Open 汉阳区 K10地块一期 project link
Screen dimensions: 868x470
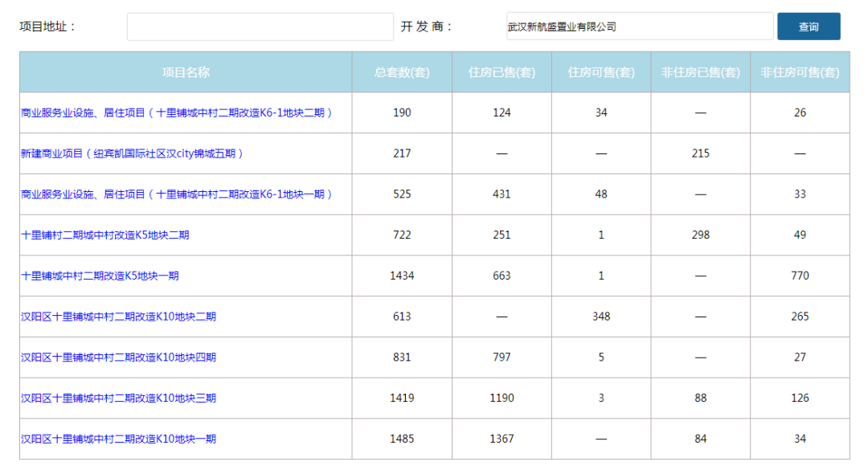[x=118, y=439]
